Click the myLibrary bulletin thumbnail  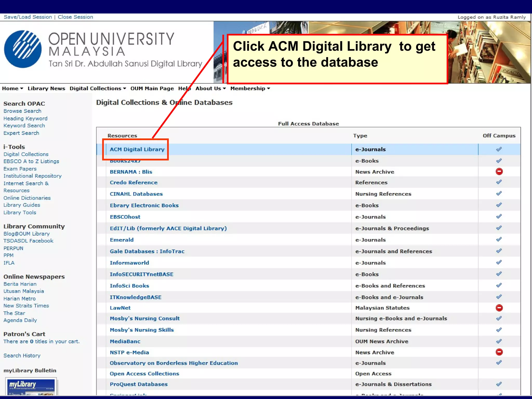[x=31, y=387]
